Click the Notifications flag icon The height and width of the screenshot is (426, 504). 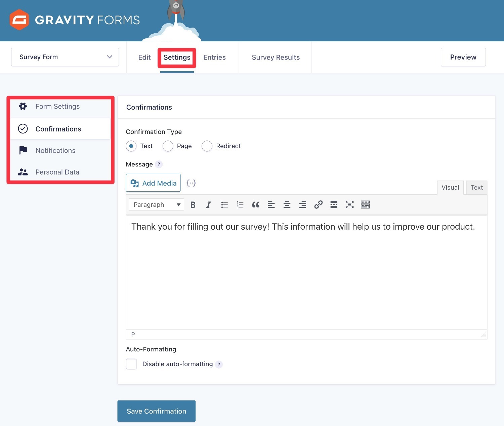(23, 150)
